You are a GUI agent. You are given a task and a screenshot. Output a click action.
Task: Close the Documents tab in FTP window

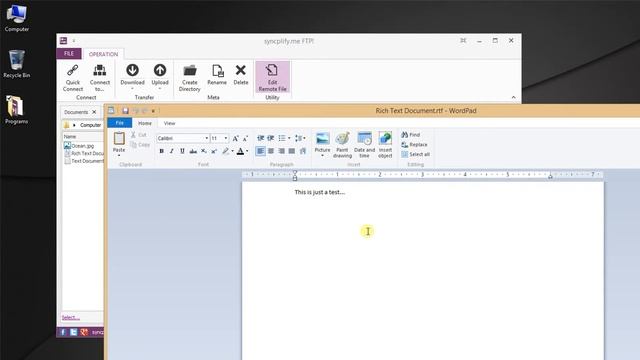click(x=94, y=112)
